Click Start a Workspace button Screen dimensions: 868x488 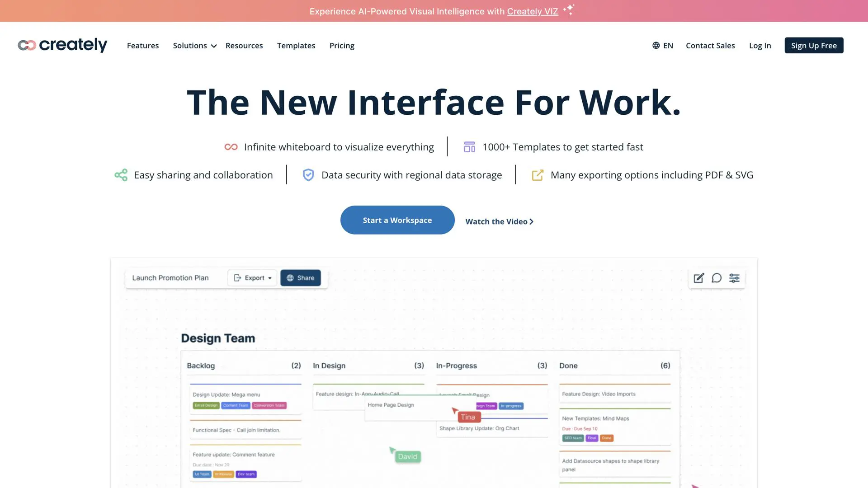[398, 220]
